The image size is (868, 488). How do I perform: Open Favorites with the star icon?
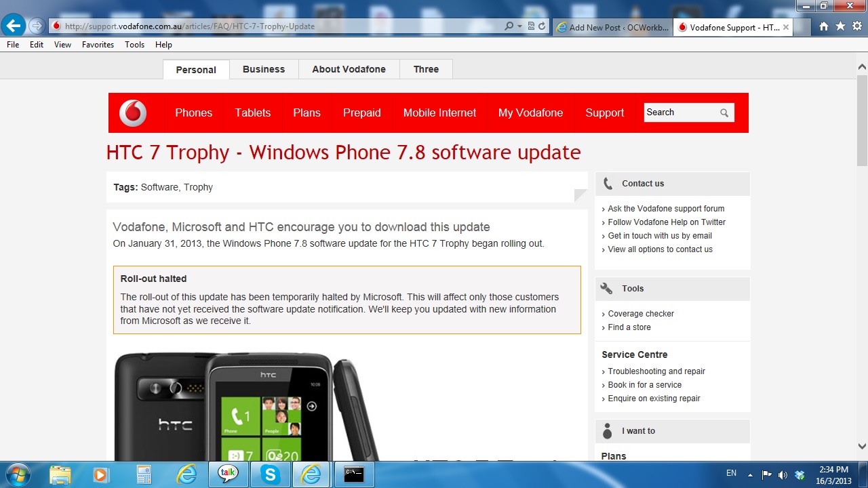tap(840, 26)
